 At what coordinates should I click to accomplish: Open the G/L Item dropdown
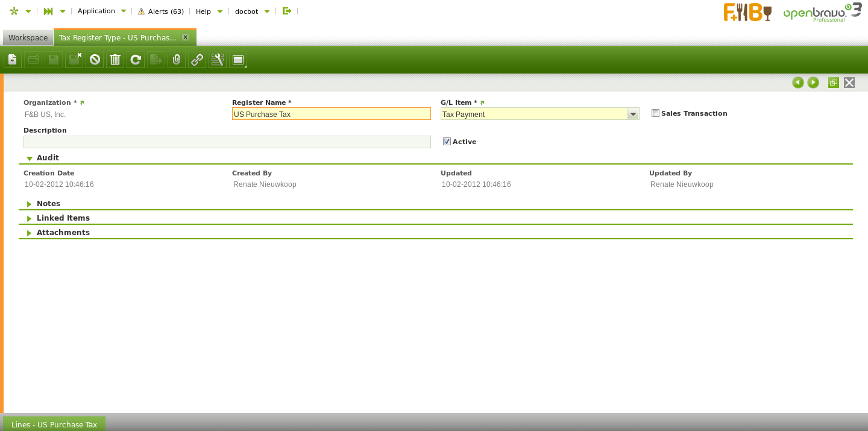(x=633, y=114)
